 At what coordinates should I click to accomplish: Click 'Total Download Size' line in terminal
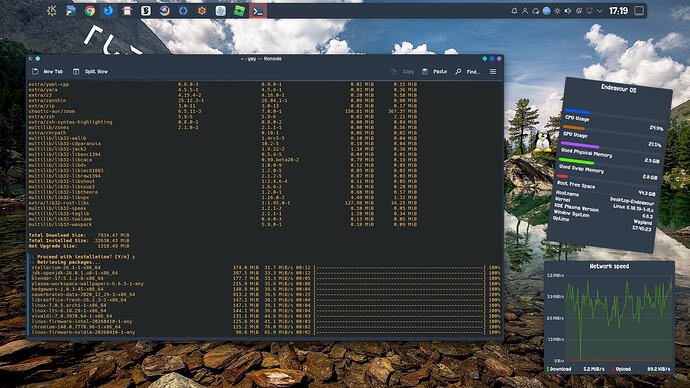click(79, 235)
